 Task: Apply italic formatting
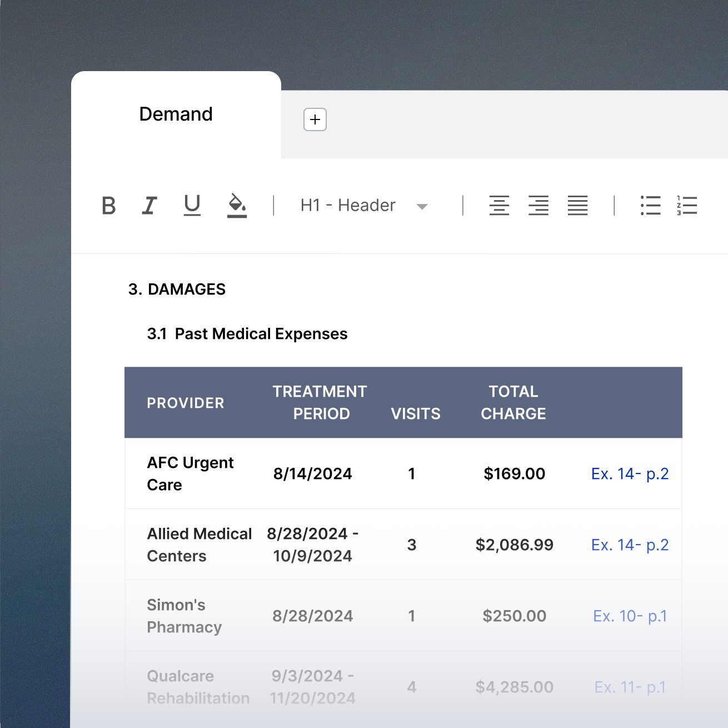[x=149, y=206]
